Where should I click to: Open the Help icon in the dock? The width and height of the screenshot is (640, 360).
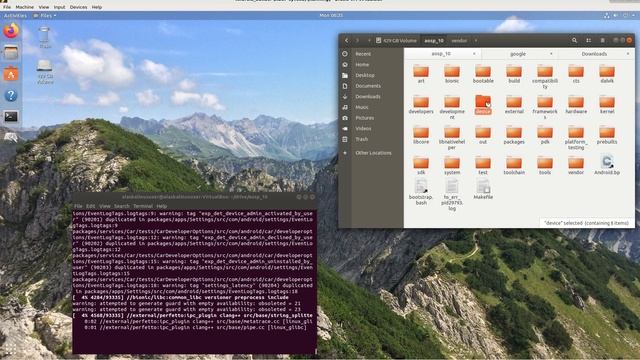tap(11, 96)
